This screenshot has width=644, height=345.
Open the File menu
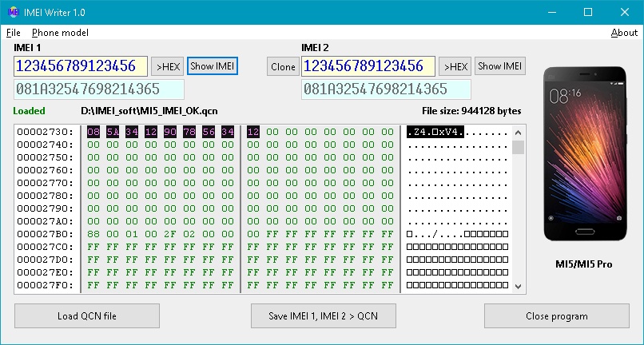[x=14, y=33]
